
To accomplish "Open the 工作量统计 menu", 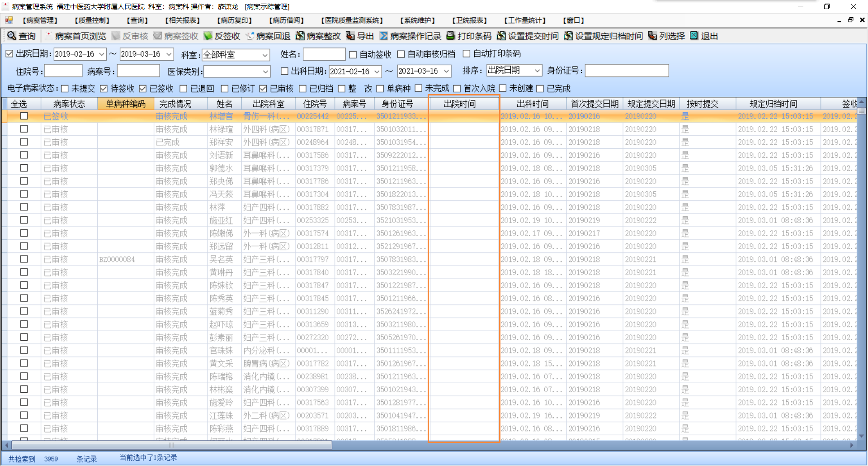I will pyautogui.click(x=525, y=20).
